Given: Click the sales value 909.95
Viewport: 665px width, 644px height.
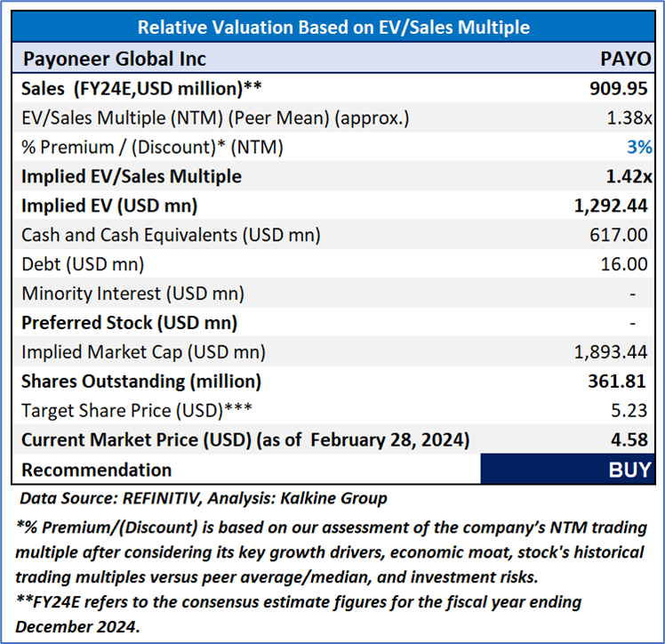Looking at the screenshot, I should click(619, 89).
